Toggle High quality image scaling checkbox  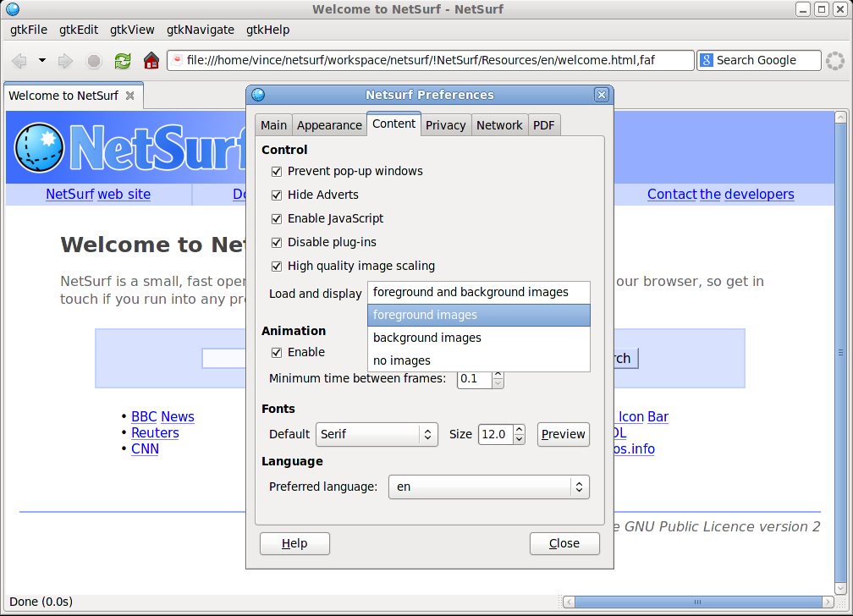coord(277,266)
